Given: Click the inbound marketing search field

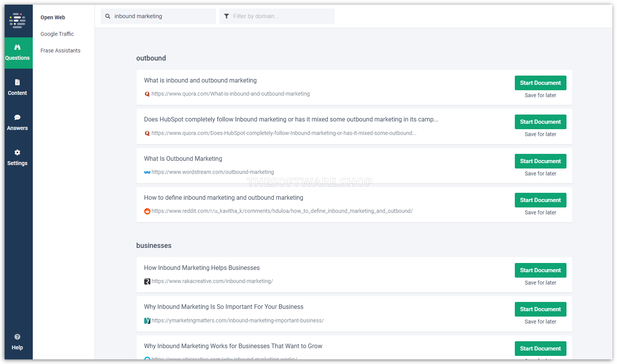Looking at the screenshot, I should click(x=162, y=16).
